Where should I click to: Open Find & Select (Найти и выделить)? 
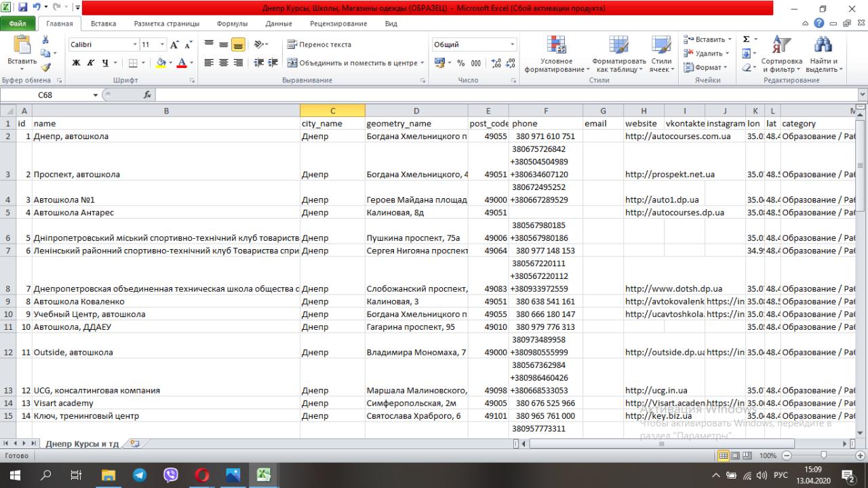pyautogui.click(x=823, y=54)
